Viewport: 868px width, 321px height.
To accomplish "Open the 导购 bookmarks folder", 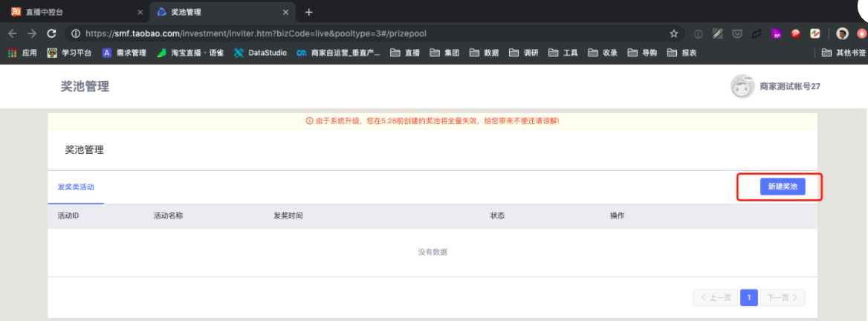I will click(x=643, y=53).
